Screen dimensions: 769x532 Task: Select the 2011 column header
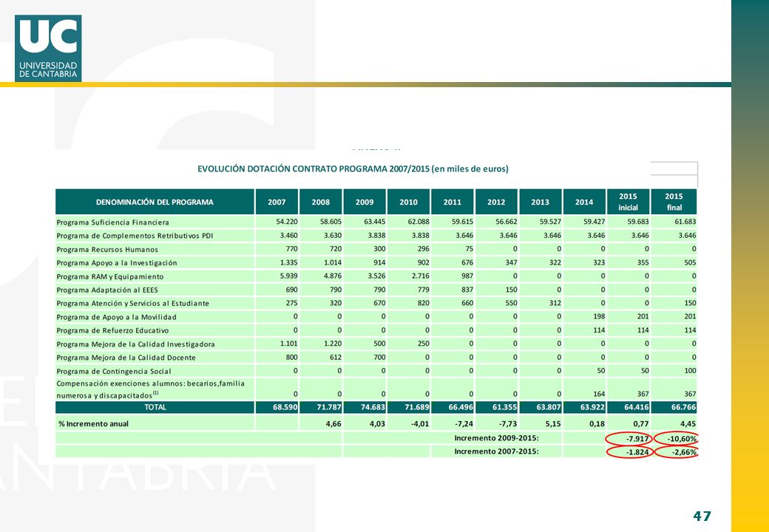[x=453, y=202]
